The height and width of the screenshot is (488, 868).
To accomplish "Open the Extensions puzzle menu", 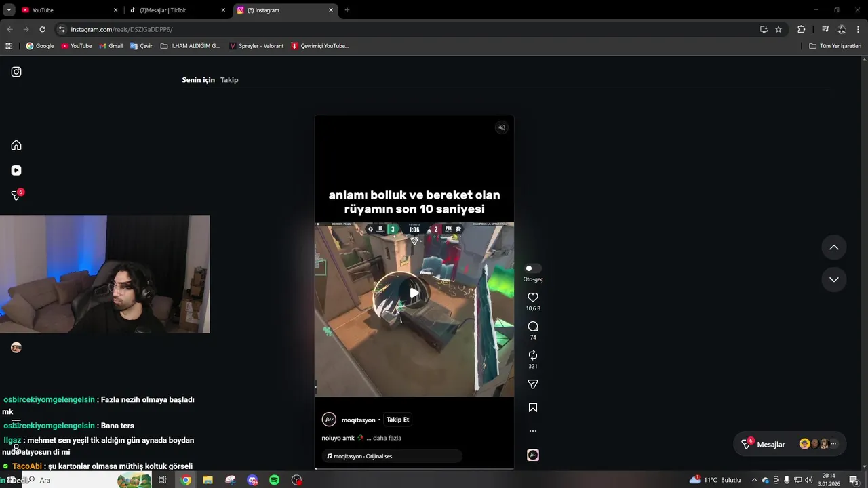I will (x=801, y=29).
